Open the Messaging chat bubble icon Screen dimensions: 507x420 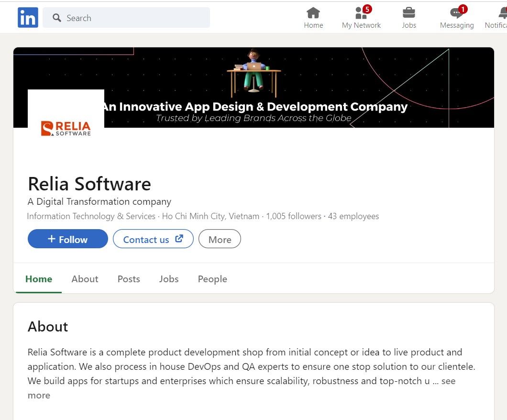[x=456, y=13]
